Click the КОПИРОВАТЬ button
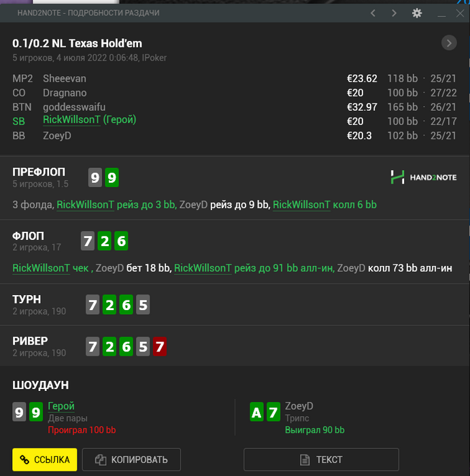The width and height of the screenshot is (470, 476). point(131,460)
